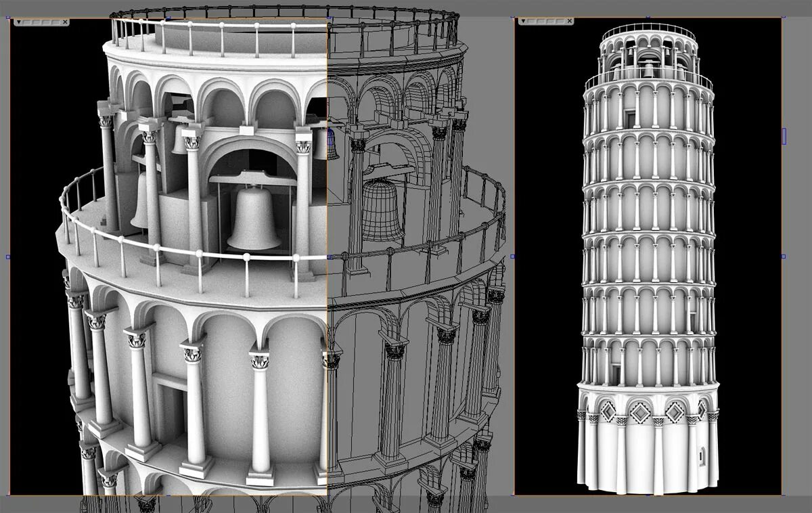
Task: Click the blue handle on left viewport's left edge
Action: pyautogui.click(x=8, y=256)
